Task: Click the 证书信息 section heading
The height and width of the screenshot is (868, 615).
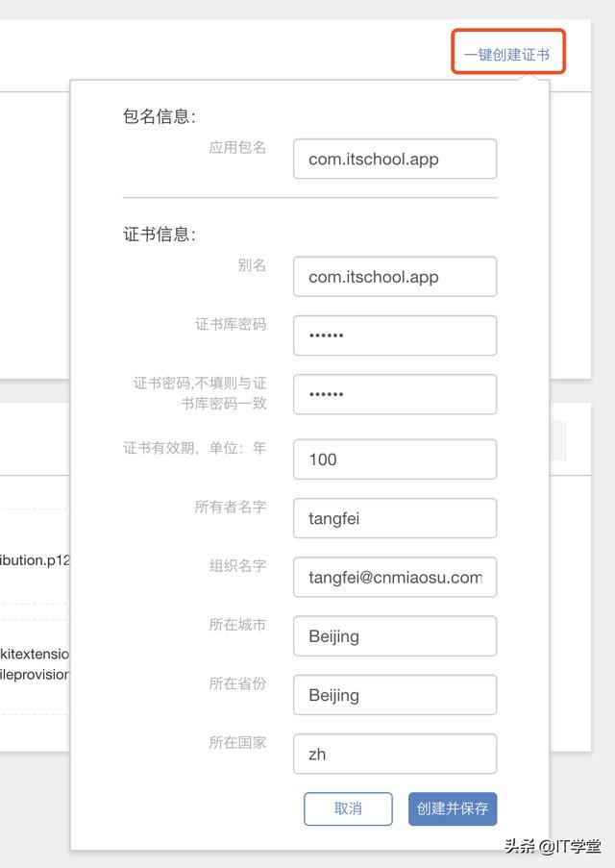Action: pyautogui.click(x=160, y=235)
